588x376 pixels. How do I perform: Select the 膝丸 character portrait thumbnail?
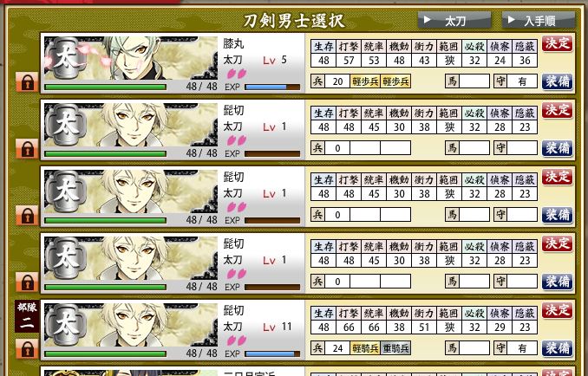click(130, 58)
